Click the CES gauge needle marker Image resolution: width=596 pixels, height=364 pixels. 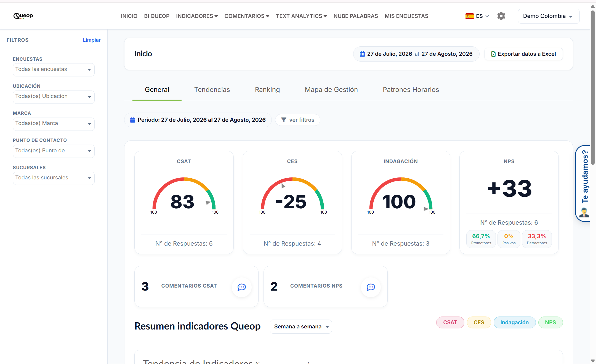pyautogui.click(x=283, y=186)
